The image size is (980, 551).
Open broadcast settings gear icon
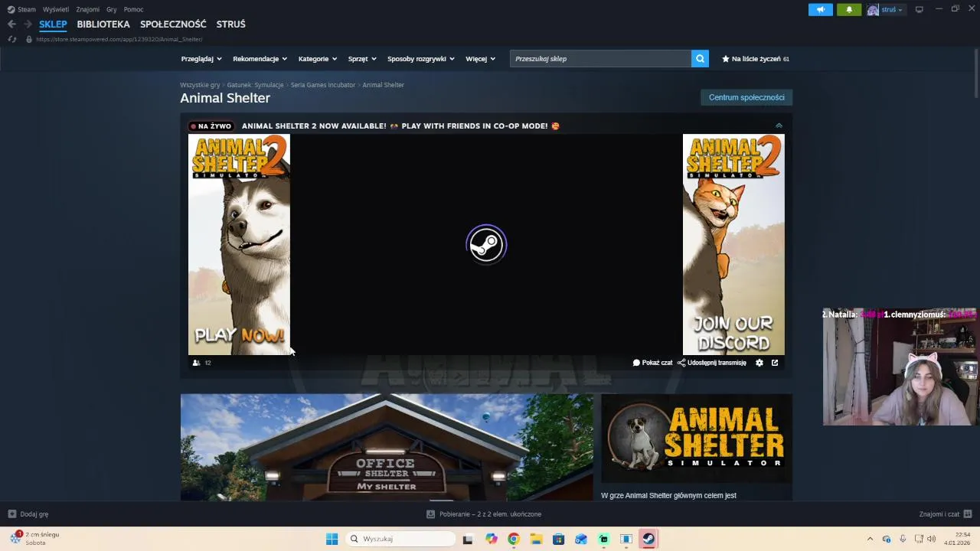[759, 363]
